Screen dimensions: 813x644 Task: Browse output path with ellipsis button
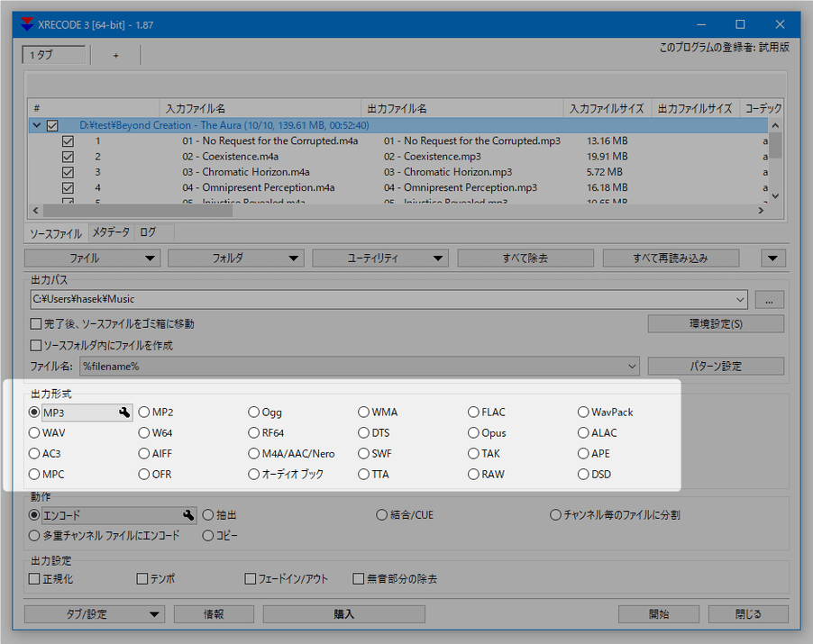click(769, 299)
